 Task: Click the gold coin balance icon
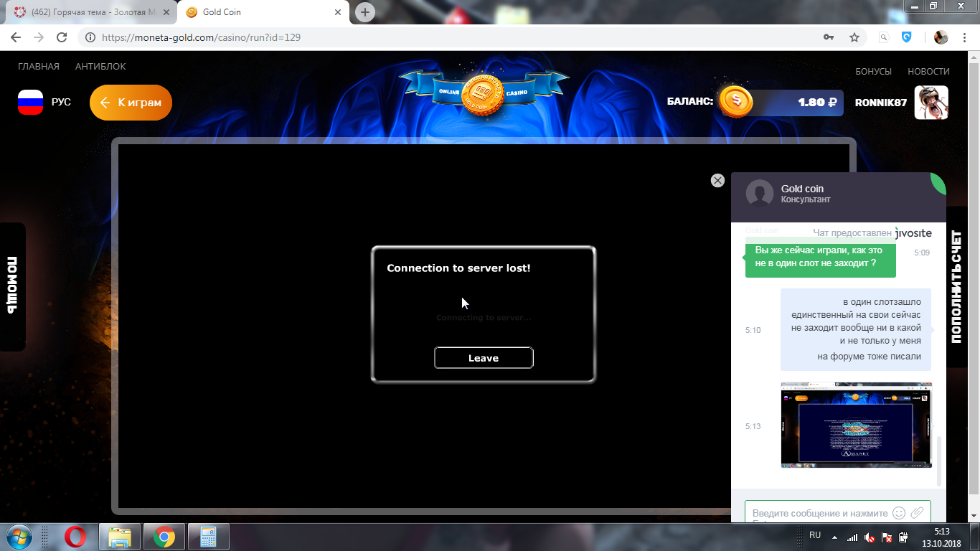click(x=735, y=102)
